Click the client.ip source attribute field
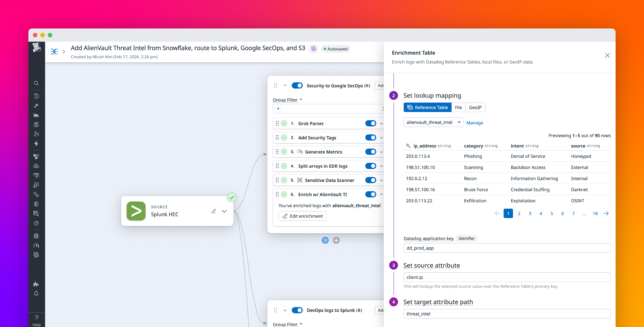The width and height of the screenshot is (644, 327). tap(507, 277)
